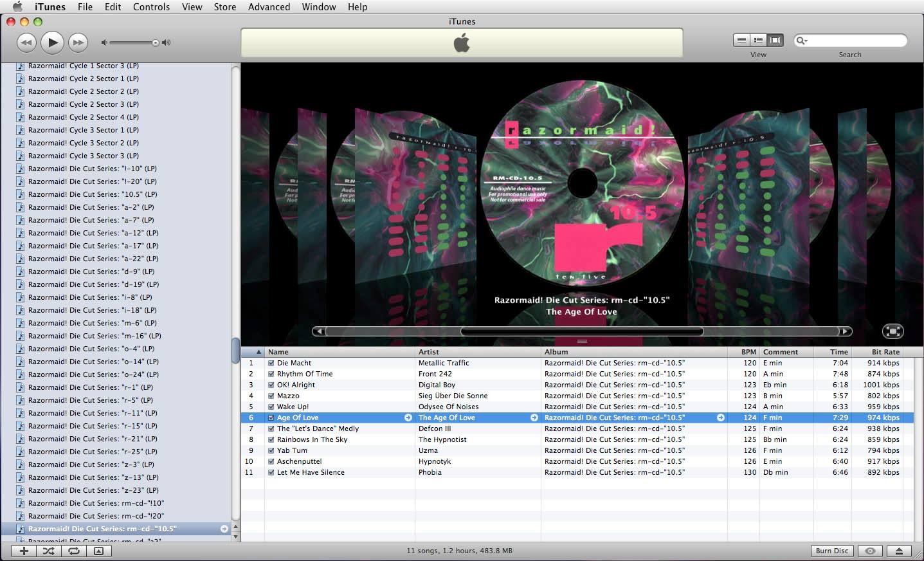Skip to the next track
924x561 pixels.
tap(78, 42)
